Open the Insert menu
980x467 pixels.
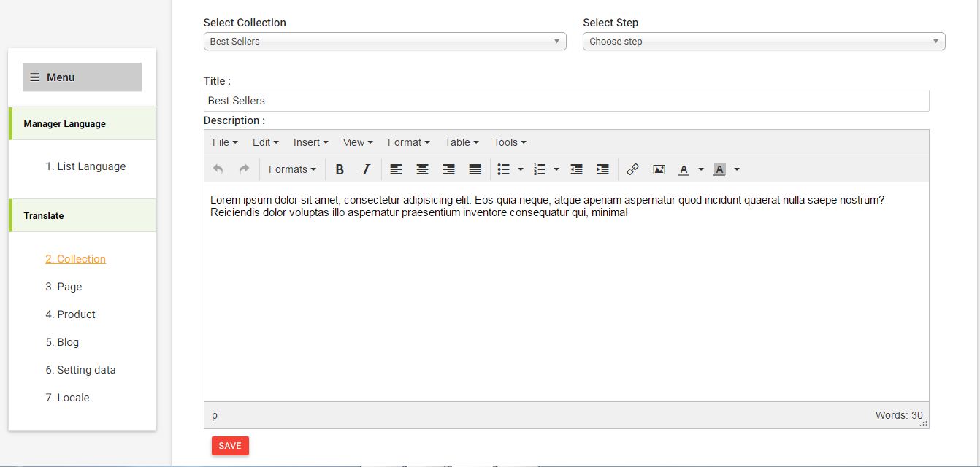pyautogui.click(x=310, y=142)
